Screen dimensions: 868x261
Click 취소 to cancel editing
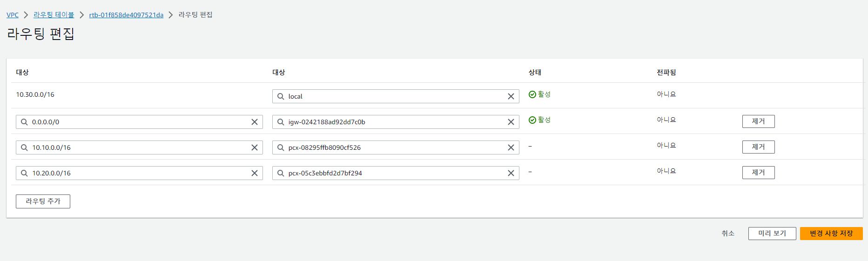point(728,234)
